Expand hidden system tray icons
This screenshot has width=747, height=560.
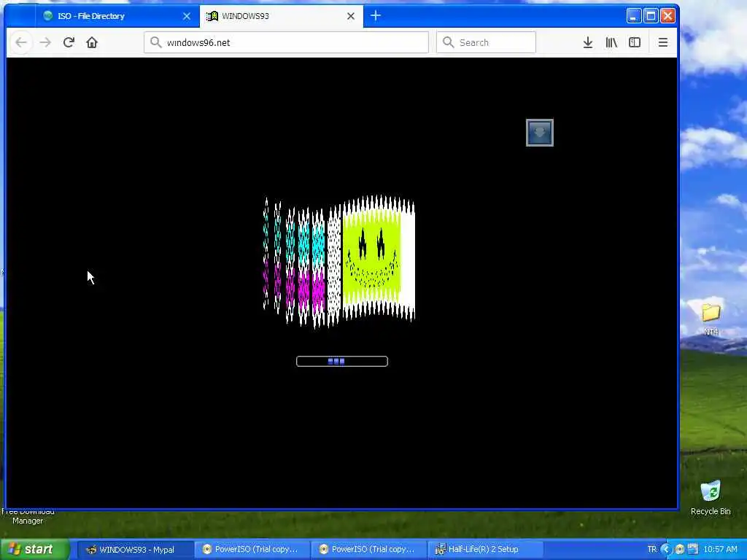point(665,549)
